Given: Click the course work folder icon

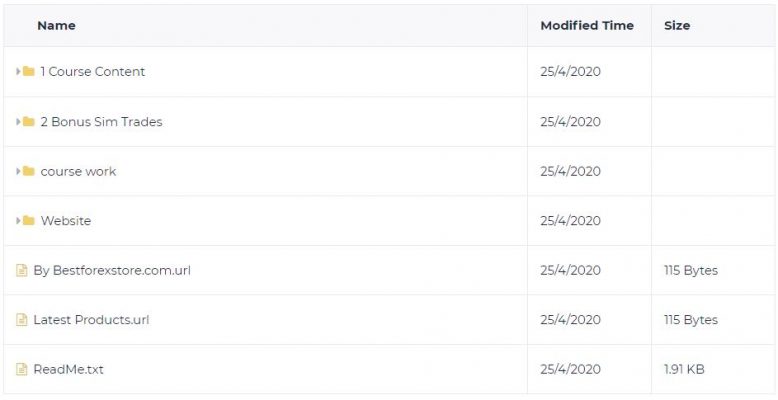Looking at the screenshot, I should pyautogui.click(x=29, y=171).
